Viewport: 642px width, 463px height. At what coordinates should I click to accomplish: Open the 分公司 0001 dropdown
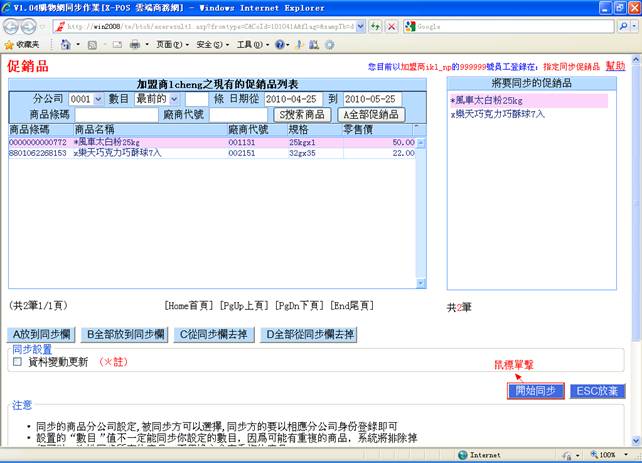pos(85,99)
